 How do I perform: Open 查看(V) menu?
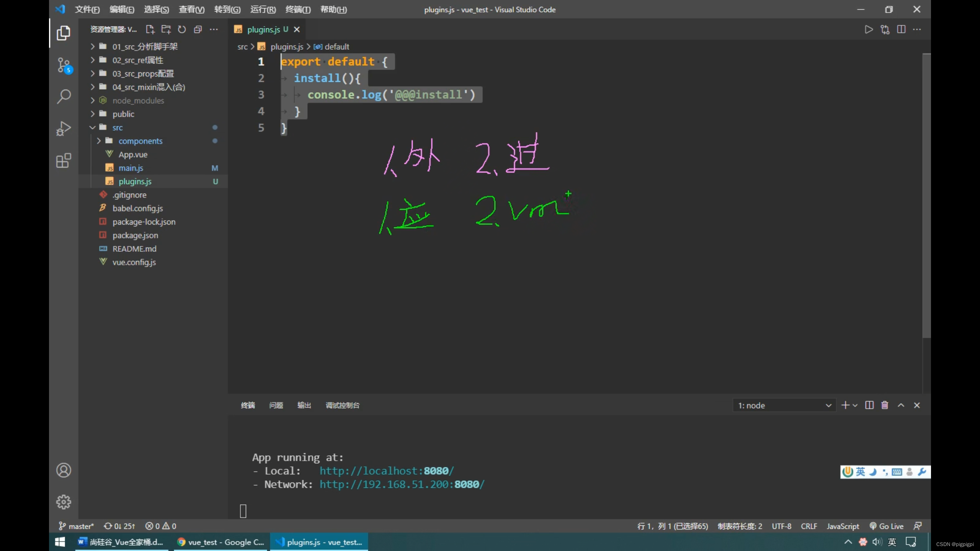point(191,10)
